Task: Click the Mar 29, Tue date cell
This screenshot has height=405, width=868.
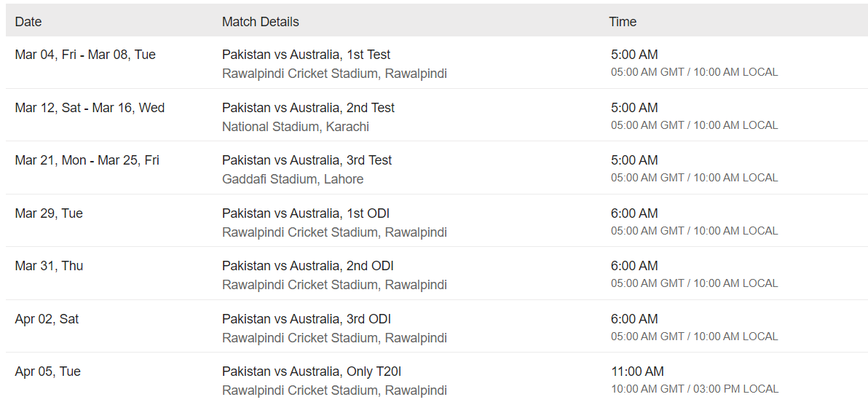Action: (x=49, y=213)
